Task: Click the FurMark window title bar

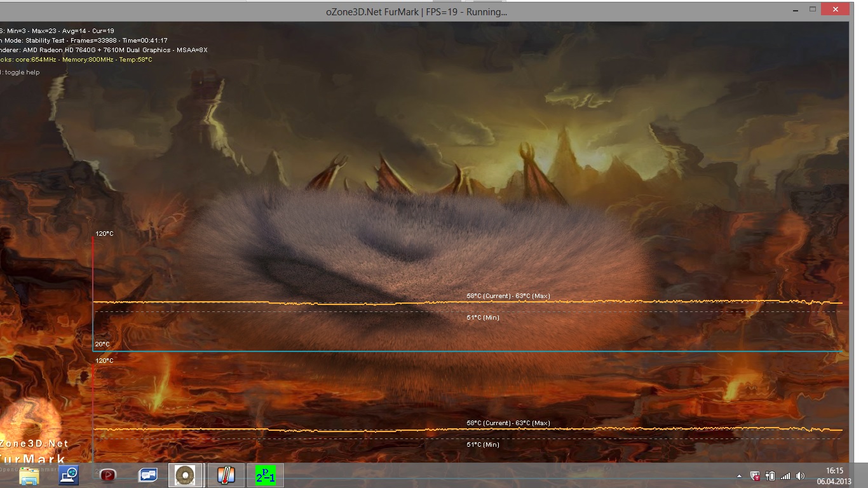Action: 416,11
